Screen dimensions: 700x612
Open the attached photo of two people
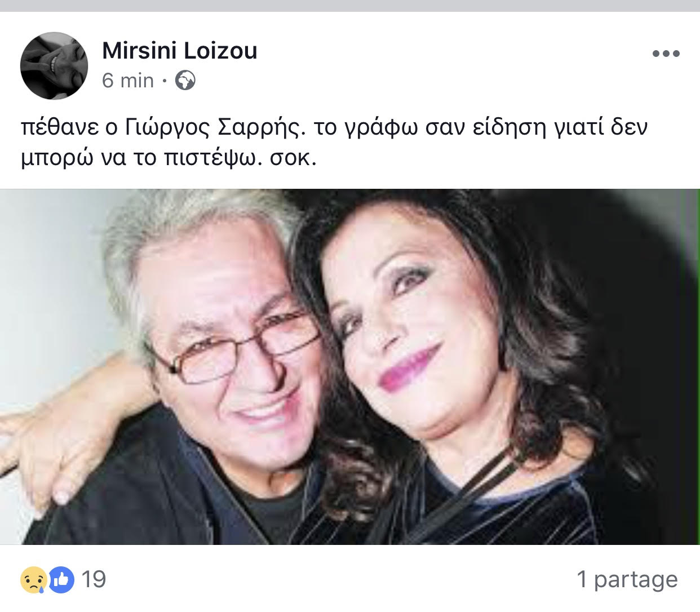click(350, 367)
